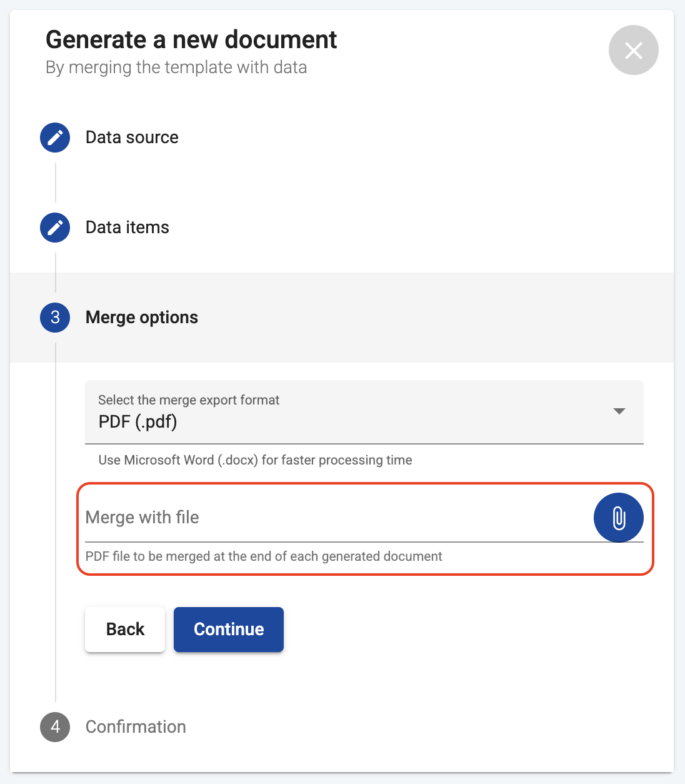
Task: Click the Merge with file input field
Action: tap(281, 518)
